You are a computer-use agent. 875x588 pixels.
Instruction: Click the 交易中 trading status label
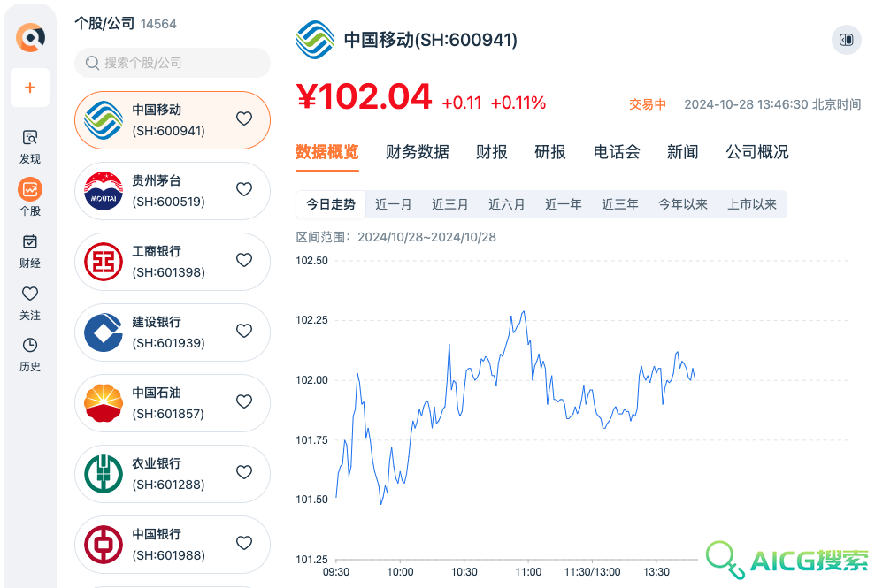tap(648, 104)
